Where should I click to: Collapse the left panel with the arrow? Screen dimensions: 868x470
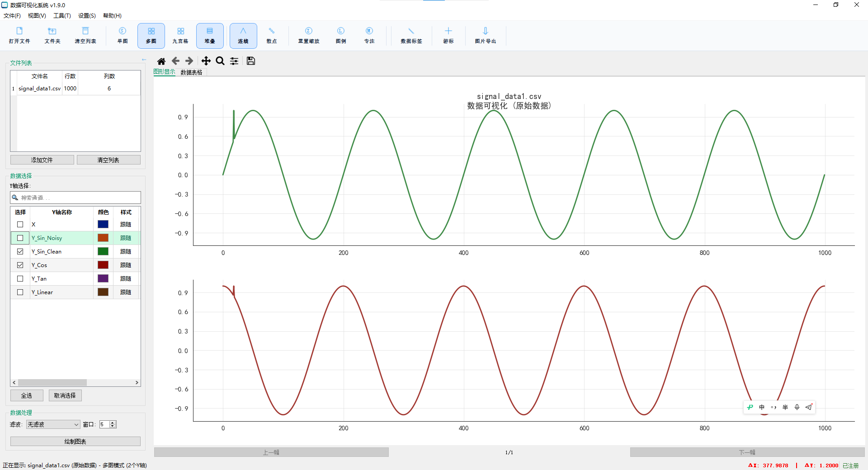tap(144, 60)
